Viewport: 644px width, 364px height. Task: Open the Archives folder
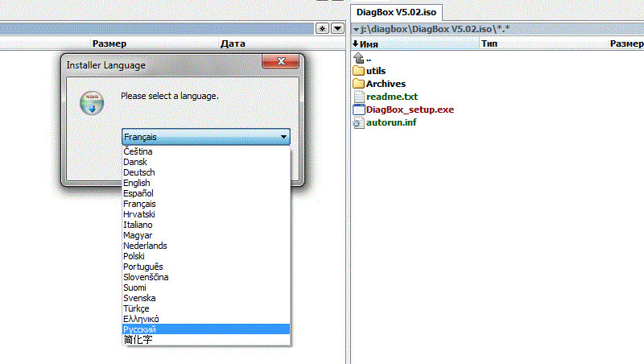385,84
